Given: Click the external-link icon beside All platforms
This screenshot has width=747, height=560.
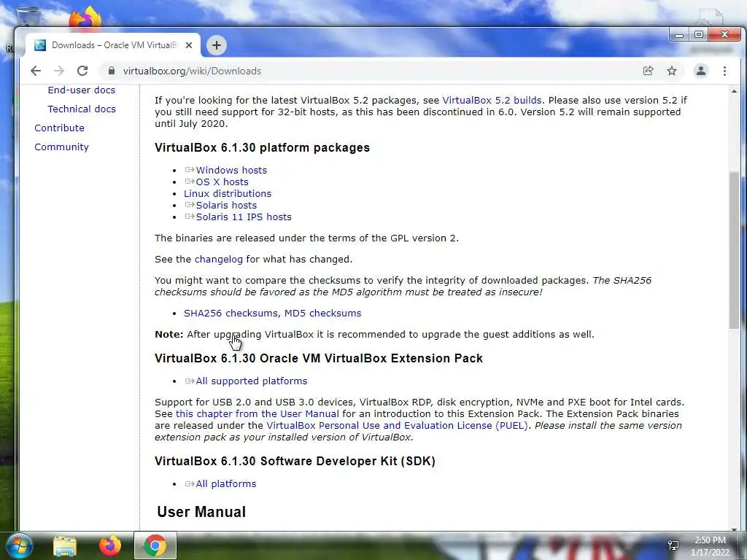Looking at the screenshot, I should (190, 483).
